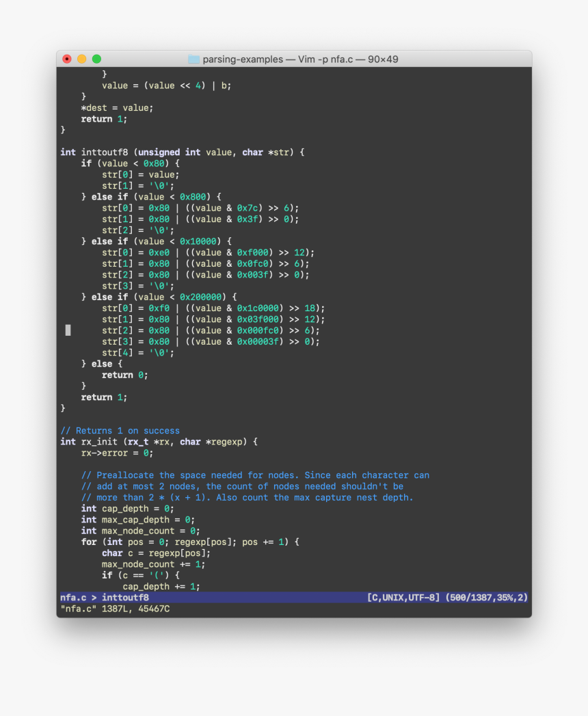Click the hex mask '0x3f'
This screenshot has width=588, height=716.
click(x=248, y=220)
